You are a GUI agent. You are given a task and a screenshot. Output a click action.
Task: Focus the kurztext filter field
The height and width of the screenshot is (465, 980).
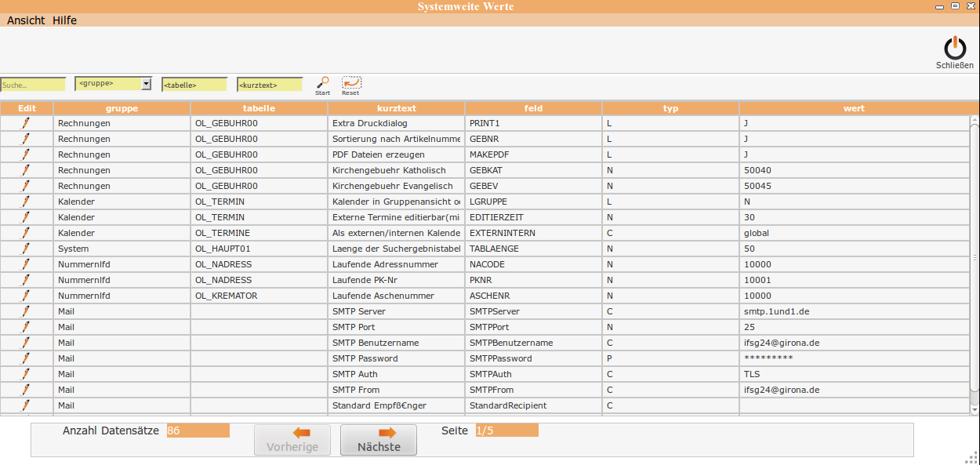pos(269,85)
